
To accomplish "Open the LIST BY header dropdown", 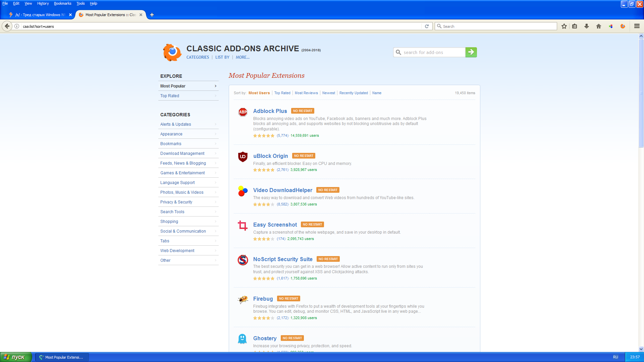I will (x=222, y=57).
